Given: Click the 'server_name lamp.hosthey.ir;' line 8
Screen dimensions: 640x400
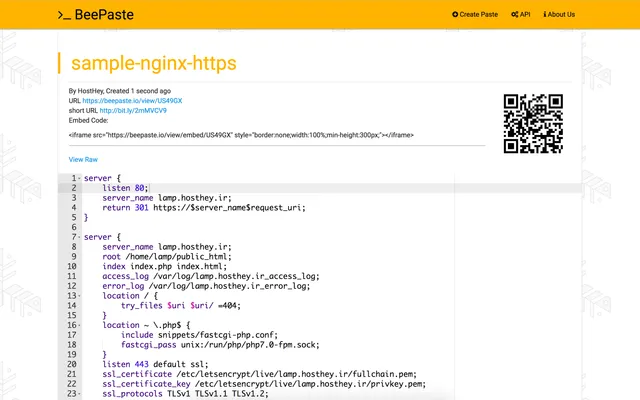Looking at the screenshot, I should tap(167, 247).
